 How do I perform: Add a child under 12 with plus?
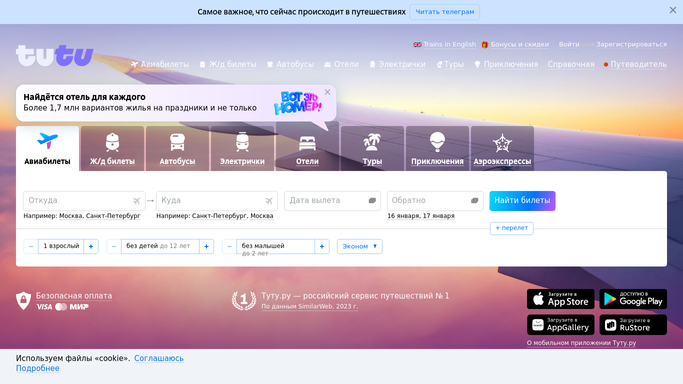point(206,246)
